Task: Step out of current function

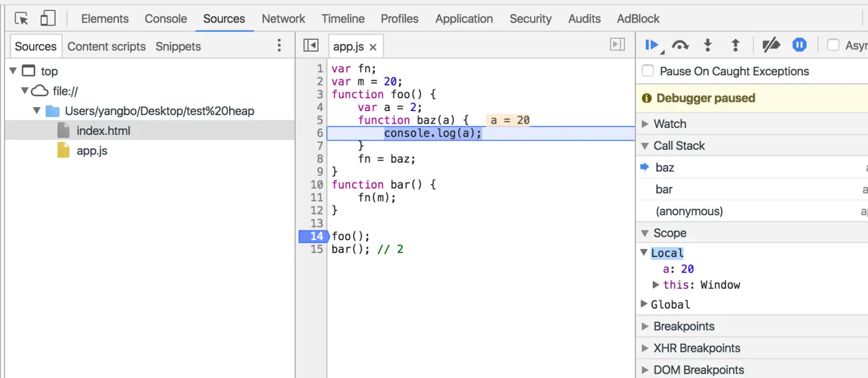Action: click(x=735, y=45)
